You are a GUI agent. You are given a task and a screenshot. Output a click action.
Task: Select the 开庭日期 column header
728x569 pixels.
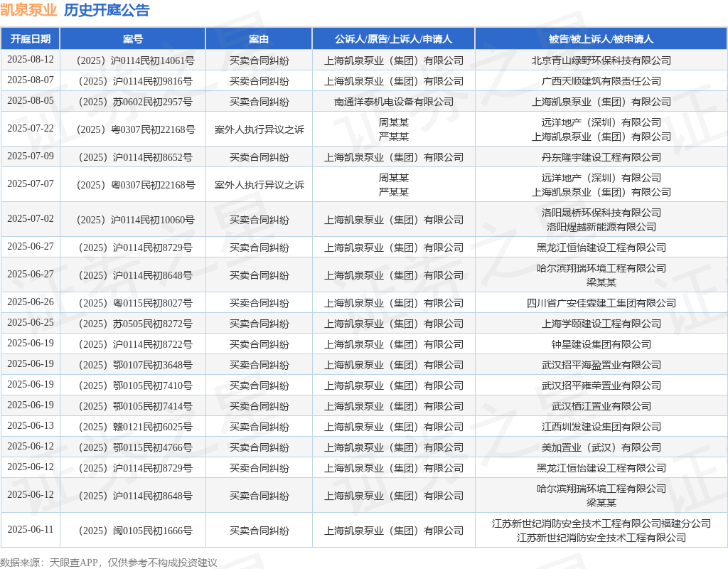click(31, 39)
